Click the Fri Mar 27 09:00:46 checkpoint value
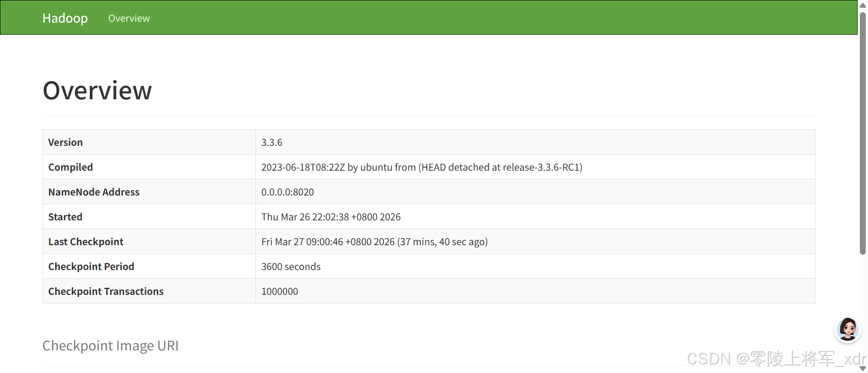 pos(374,242)
